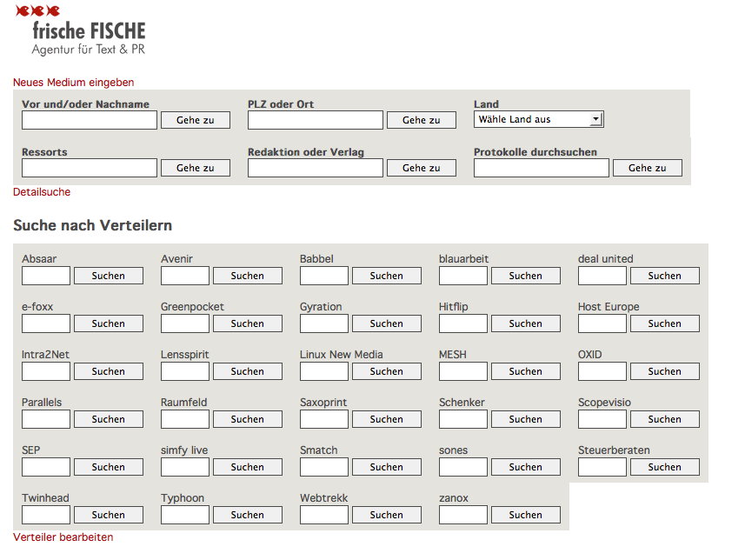Click Suchen button under Gyration
This screenshot has height=560, width=745.
[x=386, y=323]
